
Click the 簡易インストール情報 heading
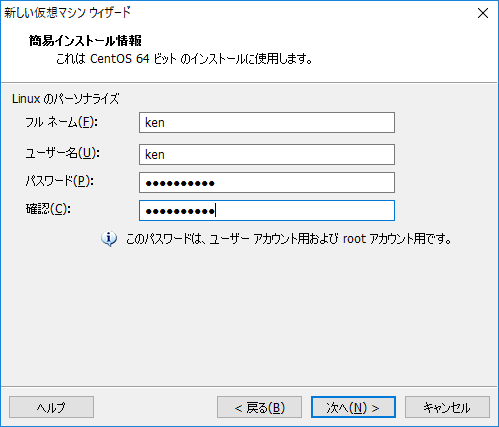tap(85, 41)
